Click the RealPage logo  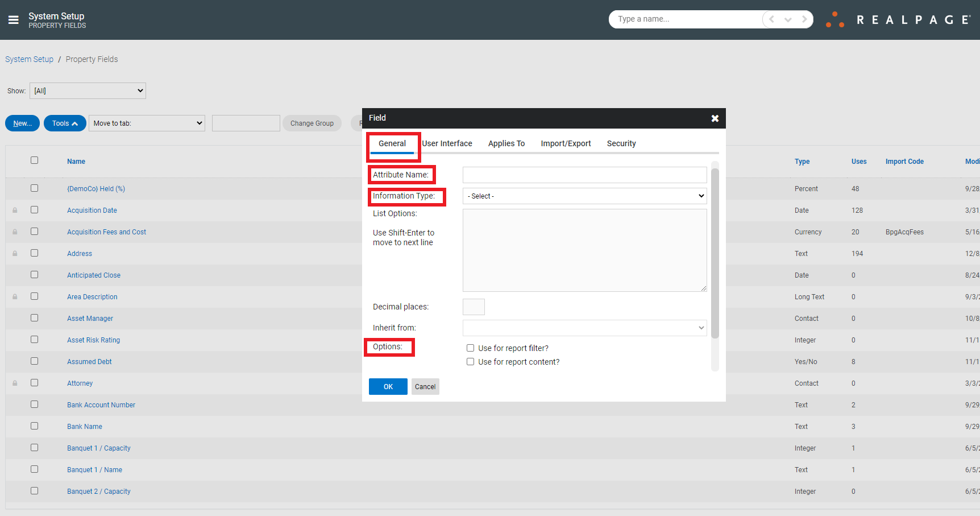898,19
